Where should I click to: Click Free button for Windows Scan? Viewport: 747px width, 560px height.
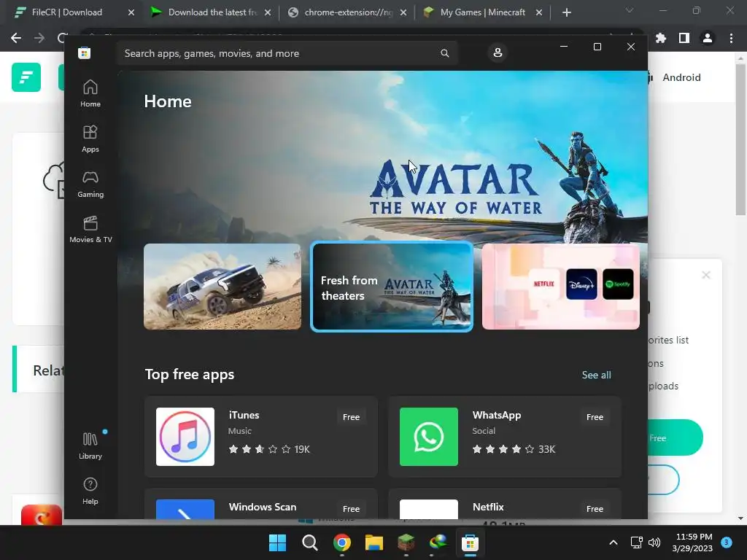351,509
